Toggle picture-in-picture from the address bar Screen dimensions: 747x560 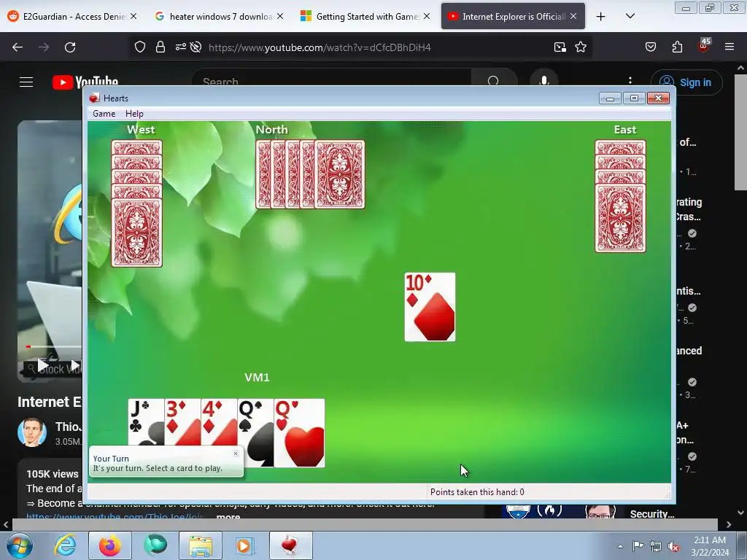tap(560, 47)
